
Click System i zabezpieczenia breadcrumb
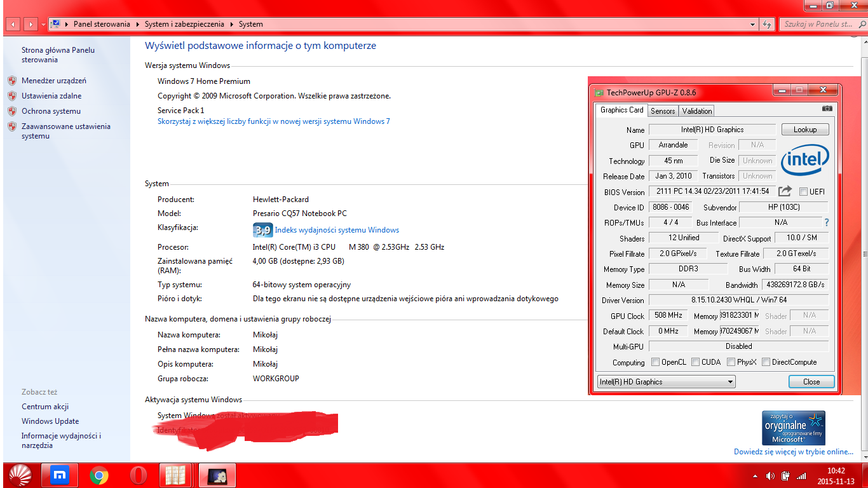(x=184, y=24)
